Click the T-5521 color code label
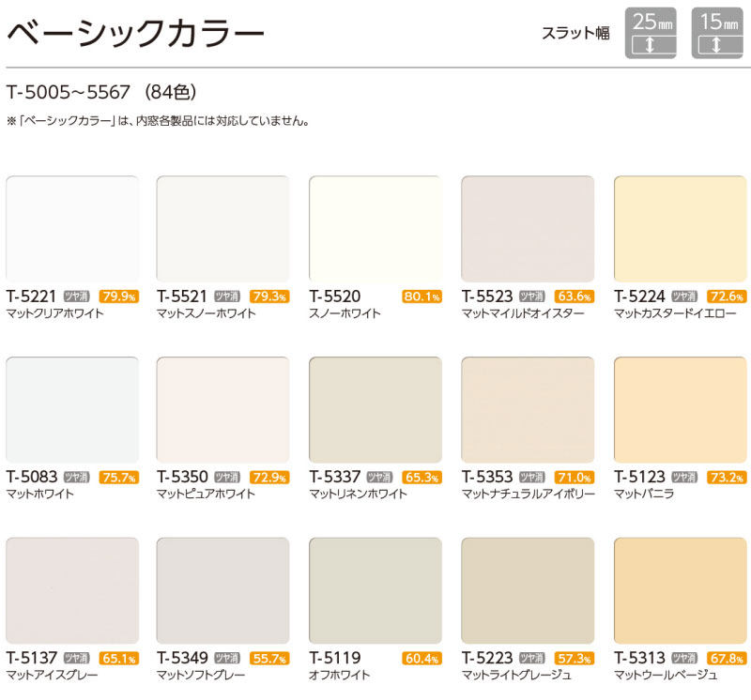This screenshot has height=700, width=751. point(182,296)
